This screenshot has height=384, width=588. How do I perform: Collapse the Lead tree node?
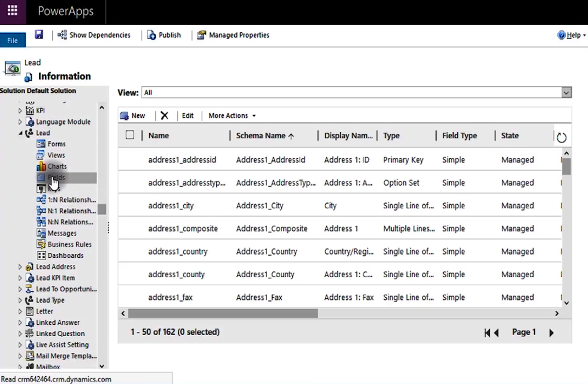pyautogui.click(x=20, y=133)
